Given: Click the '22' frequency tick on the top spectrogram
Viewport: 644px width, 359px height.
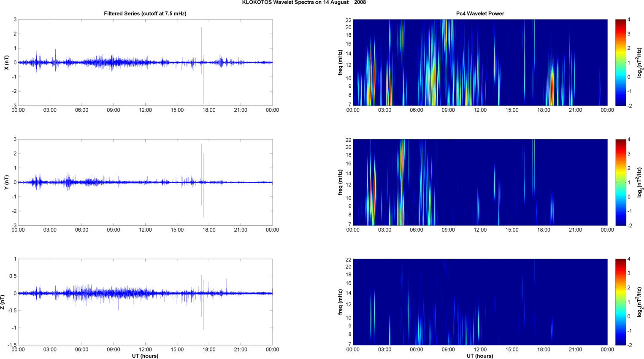Looking at the screenshot, I should (349, 20).
